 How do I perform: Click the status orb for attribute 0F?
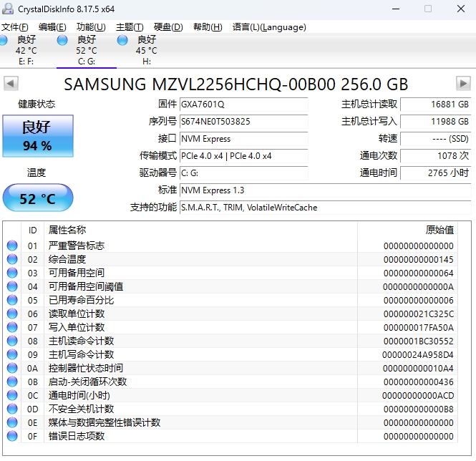coord(12,436)
